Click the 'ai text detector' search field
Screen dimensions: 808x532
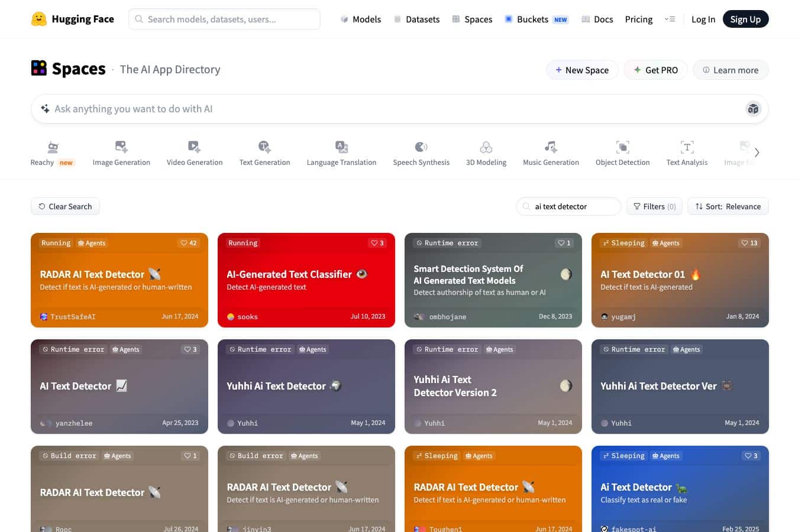568,206
